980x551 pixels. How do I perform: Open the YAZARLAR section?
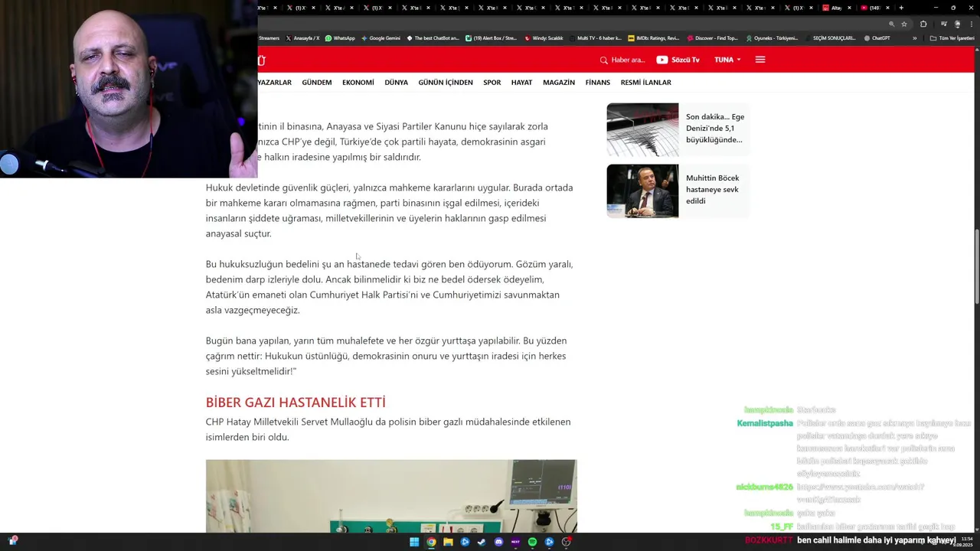(274, 83)
